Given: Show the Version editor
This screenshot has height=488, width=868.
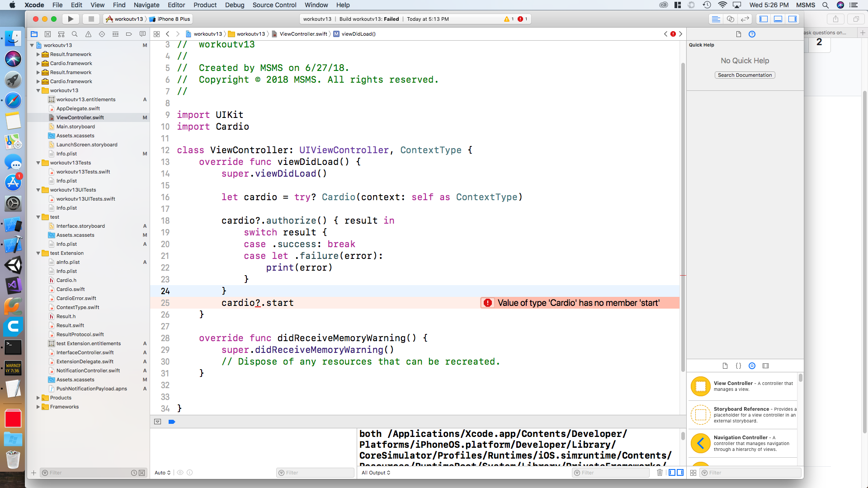Looking at the screenshot, I should pos(745,19).
